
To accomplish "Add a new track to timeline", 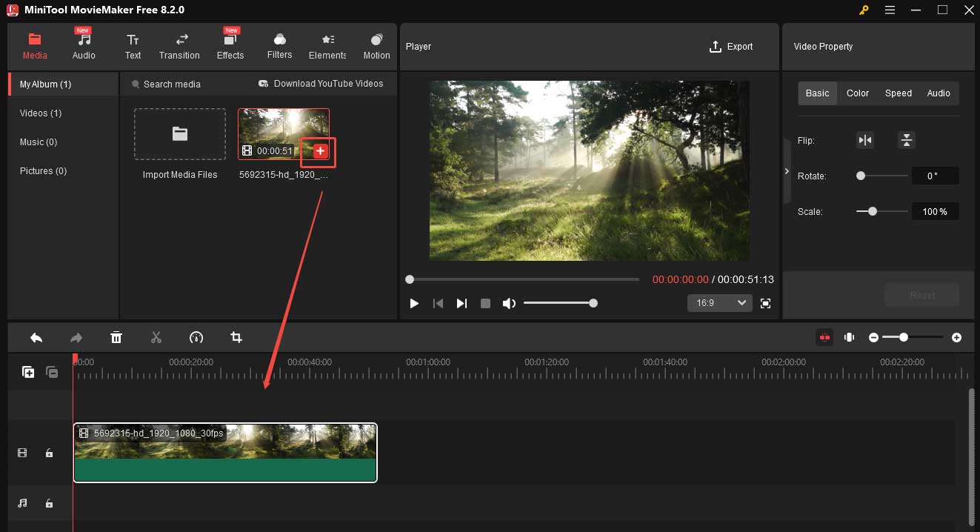I will 28,372.
